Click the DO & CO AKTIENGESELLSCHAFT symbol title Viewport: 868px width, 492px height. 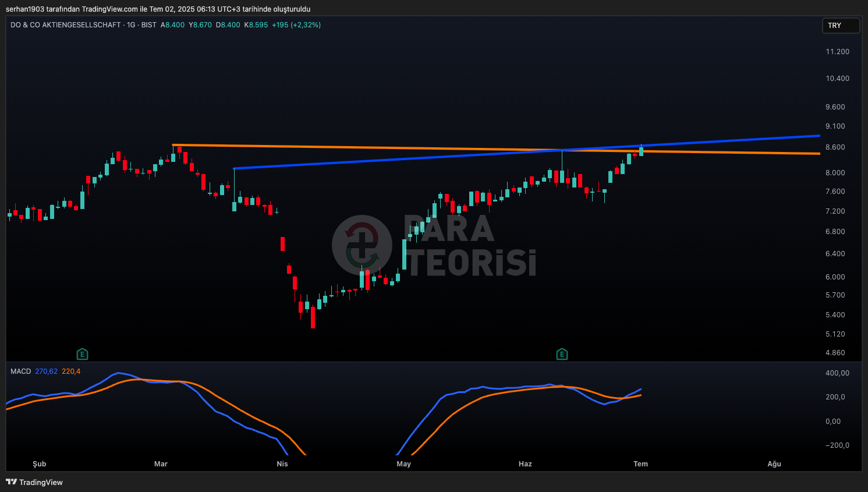click(66, 25)
